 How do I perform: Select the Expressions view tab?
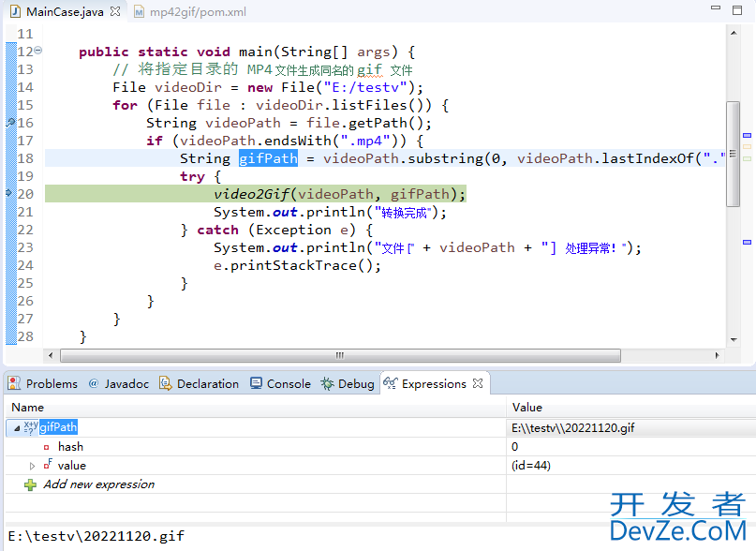point(434,384)
